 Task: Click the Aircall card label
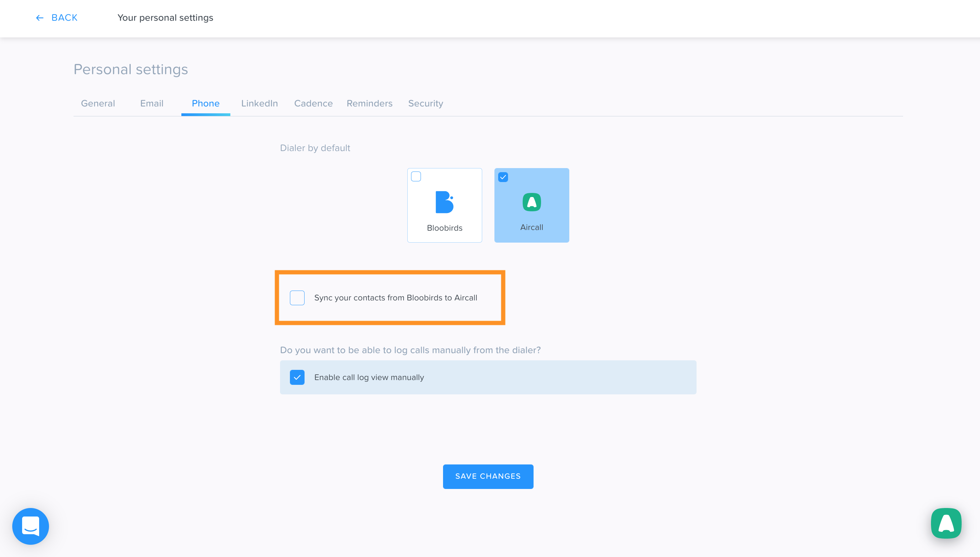tap(532, 227)
